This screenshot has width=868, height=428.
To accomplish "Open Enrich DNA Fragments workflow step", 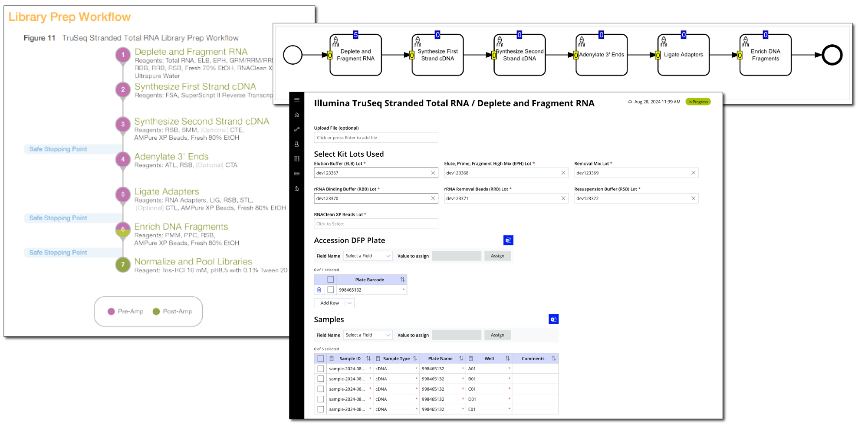I will (x=766, y=55).
